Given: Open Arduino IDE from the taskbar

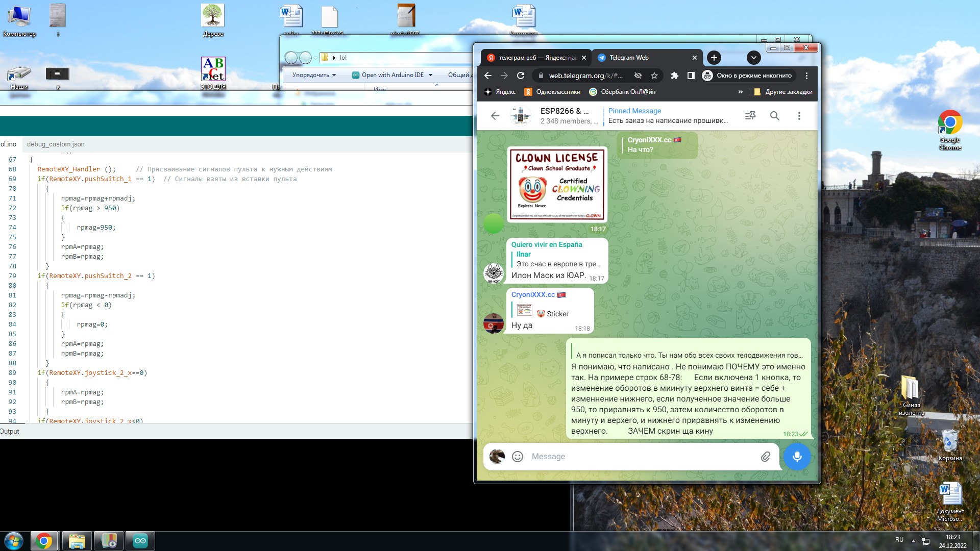Looking at the screenshot, I should [x=140, y=541].
